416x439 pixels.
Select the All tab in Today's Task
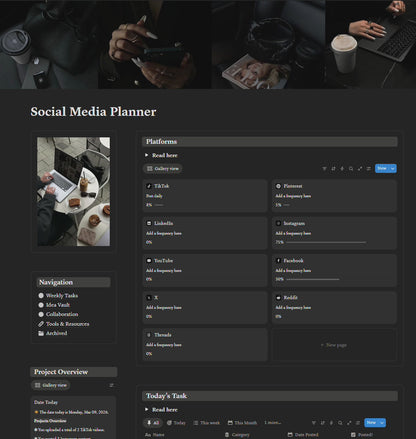coord(153,423)
